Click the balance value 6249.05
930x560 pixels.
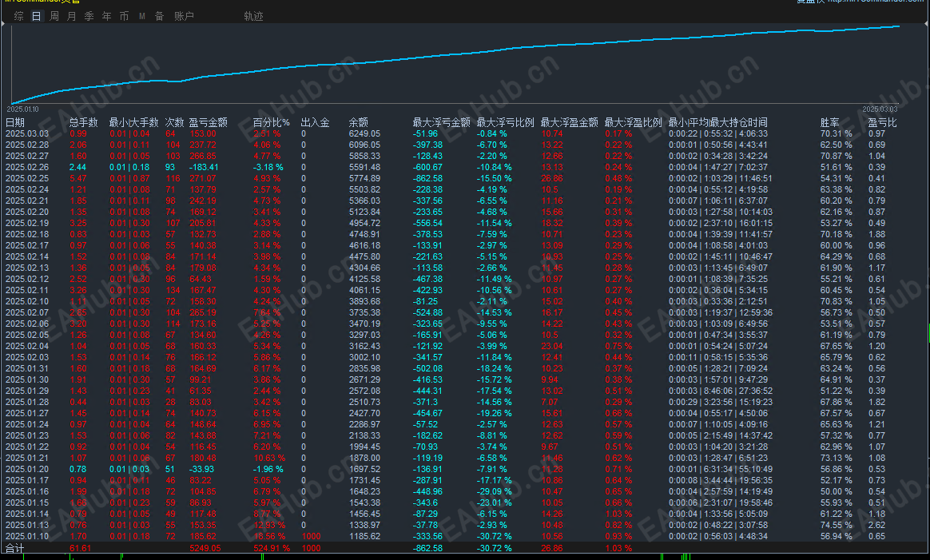(365, 133)
